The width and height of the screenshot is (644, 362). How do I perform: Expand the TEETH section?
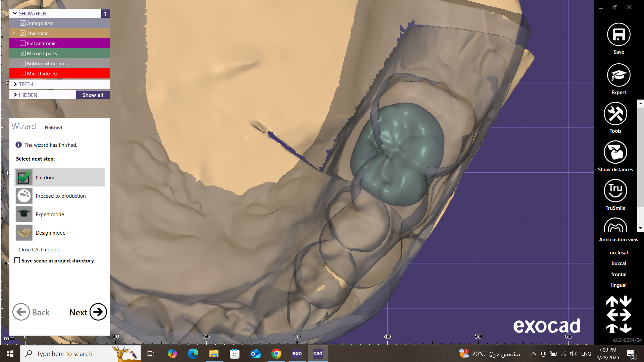click(x=15, y=84)
